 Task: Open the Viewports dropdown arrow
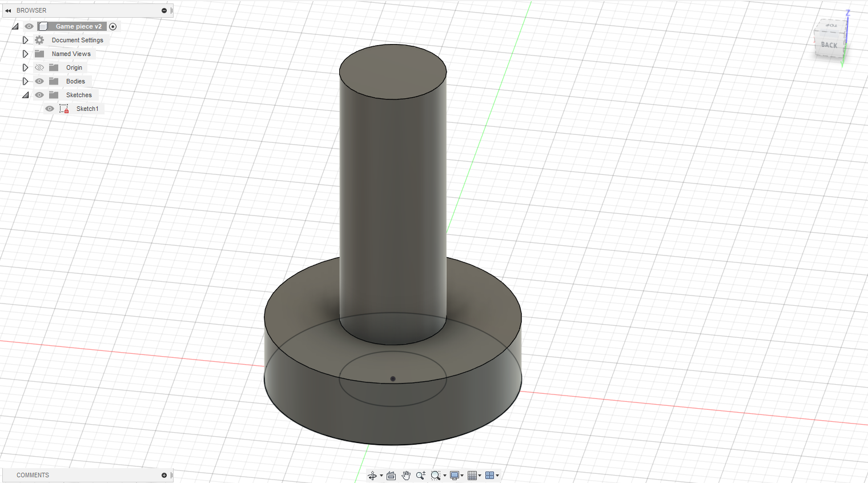click(497, 476)
